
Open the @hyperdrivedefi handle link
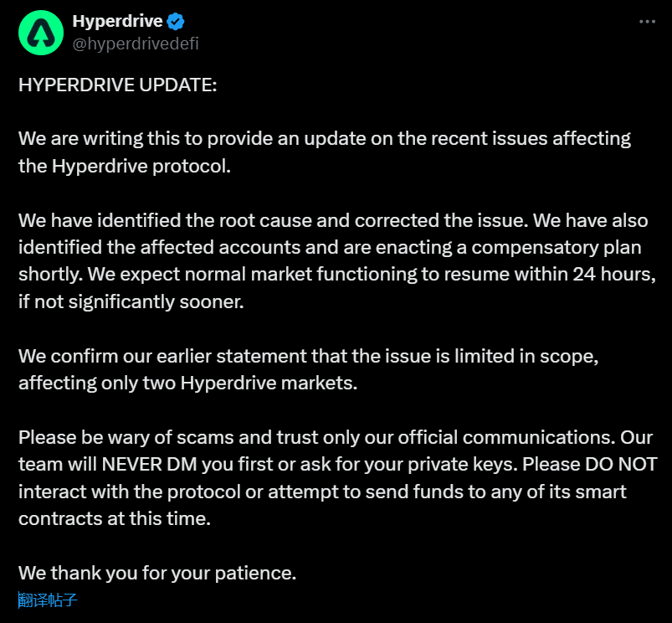136,44
